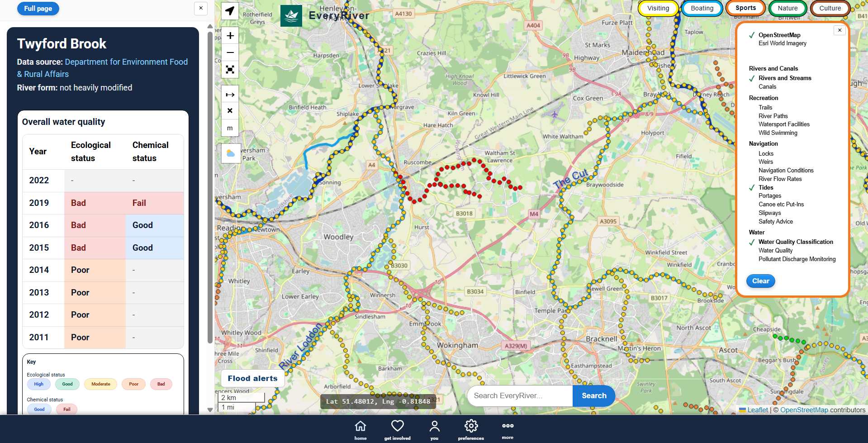
Task: Select the route arrow tool
Action: 230,94
